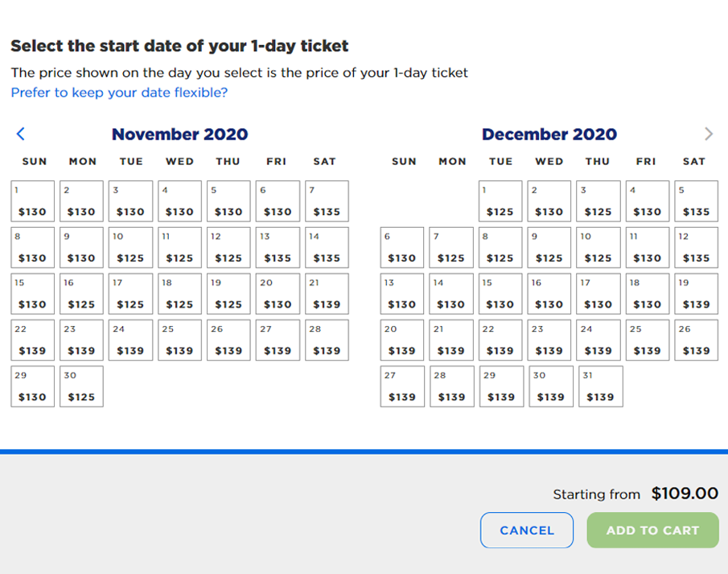Select December 12 for $135
The width and height of the screenshot is (728, 574).
[x=697, y=248]
